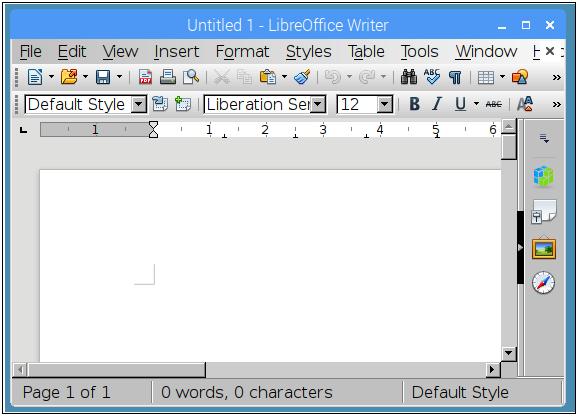Viewport: 578px width, 418px height.
Task: Create a new document with New icon
Action: pyautogui.click(x=35, y=77)
